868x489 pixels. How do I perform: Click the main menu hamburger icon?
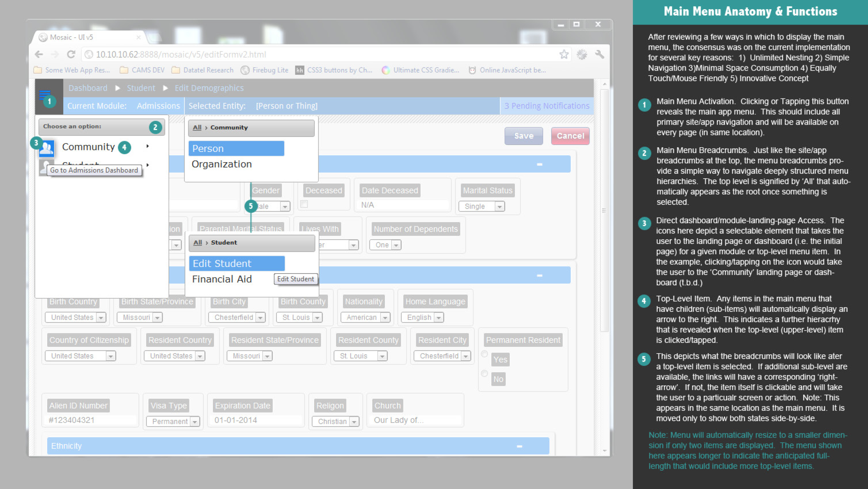pos(44,93)
